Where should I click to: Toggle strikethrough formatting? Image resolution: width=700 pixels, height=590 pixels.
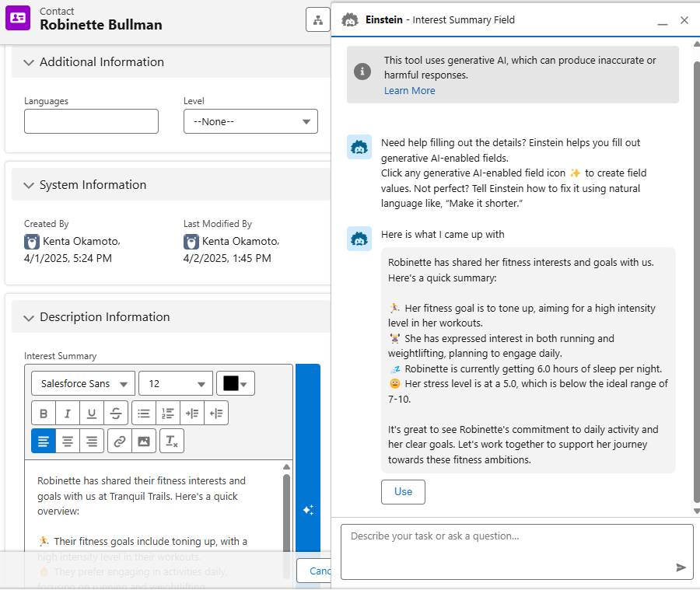116,414
